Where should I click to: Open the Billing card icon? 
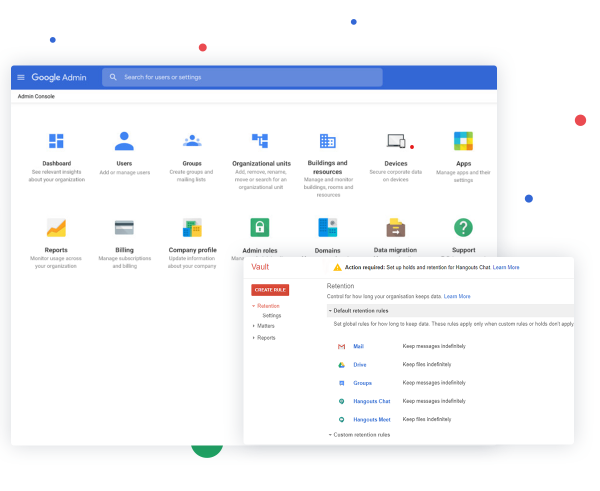pyautogui.click(x=124, y=227)
